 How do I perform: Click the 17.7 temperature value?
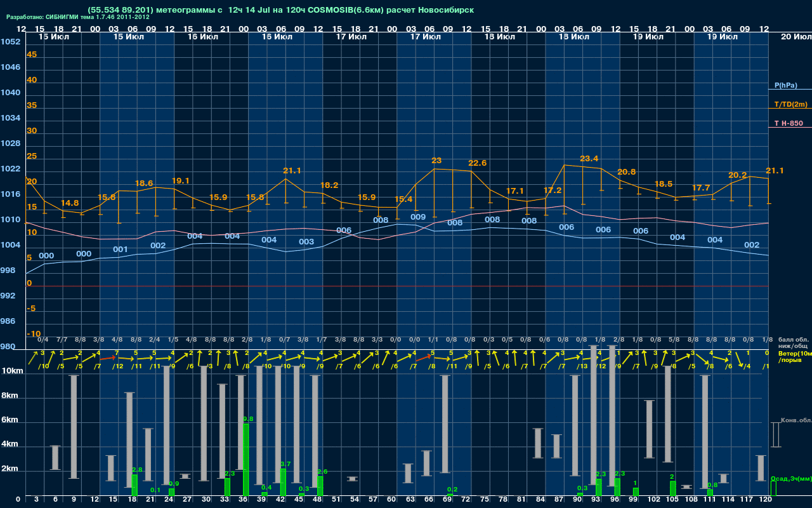click(701, 188)
